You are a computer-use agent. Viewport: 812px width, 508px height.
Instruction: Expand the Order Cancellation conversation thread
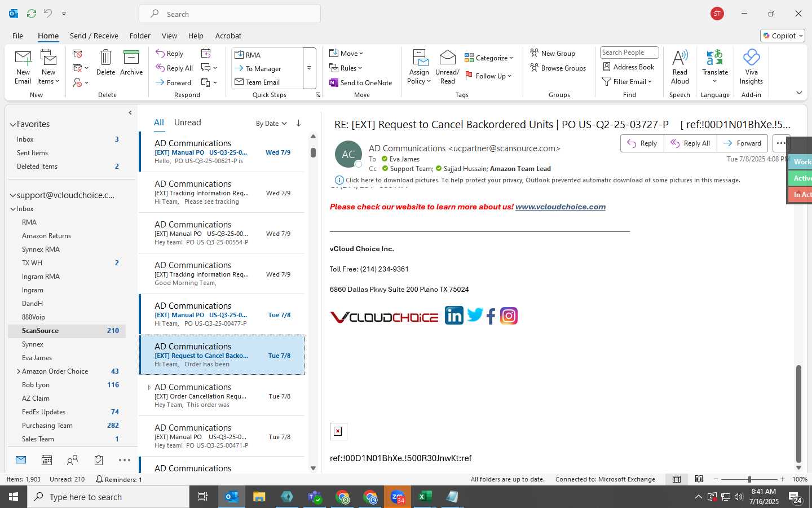[149, 387]
